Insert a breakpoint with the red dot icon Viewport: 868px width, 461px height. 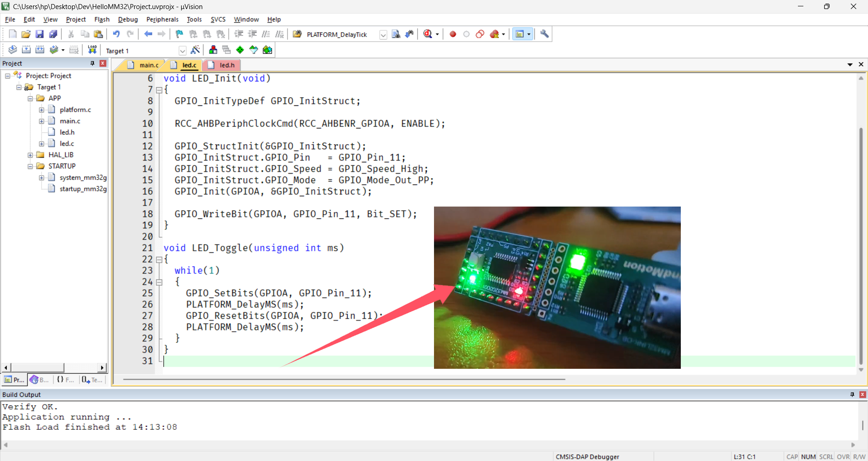453,34
